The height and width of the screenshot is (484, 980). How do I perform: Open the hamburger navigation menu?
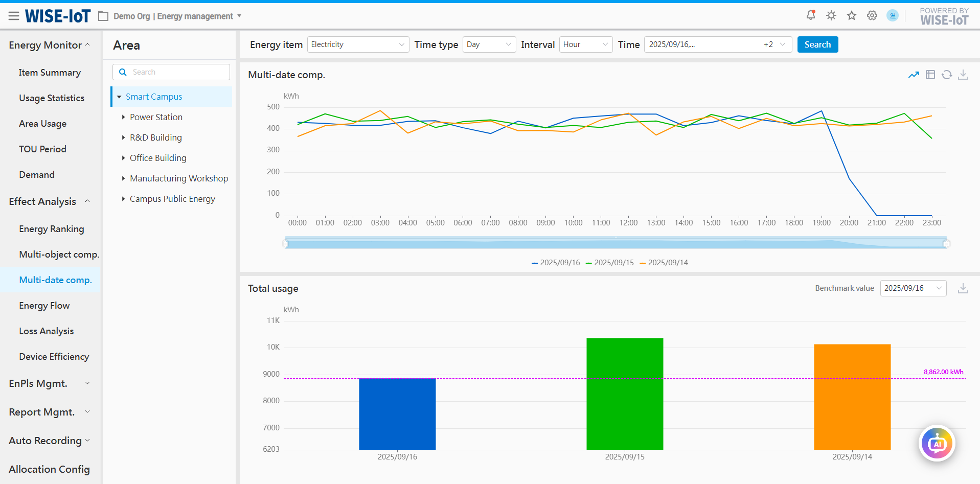14,16
